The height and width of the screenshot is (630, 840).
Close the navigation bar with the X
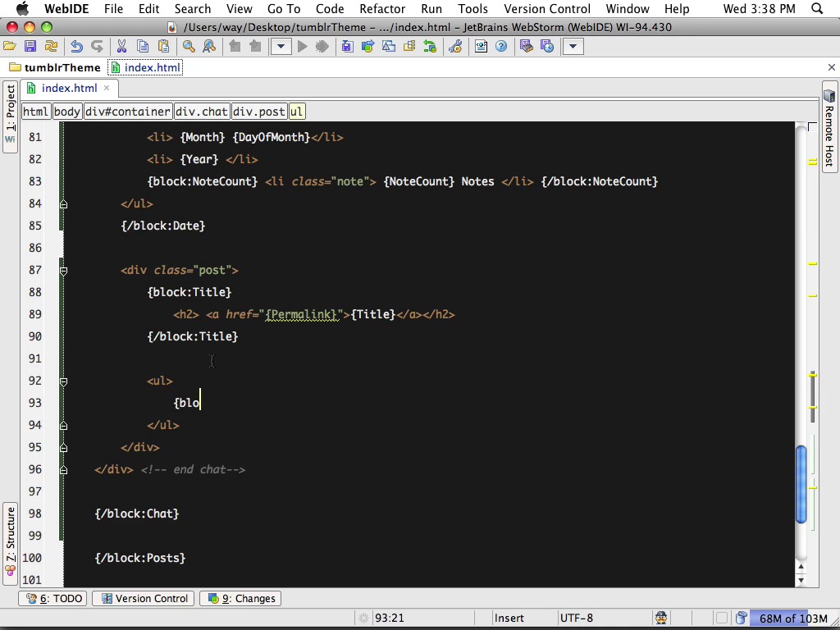[832, 67]
